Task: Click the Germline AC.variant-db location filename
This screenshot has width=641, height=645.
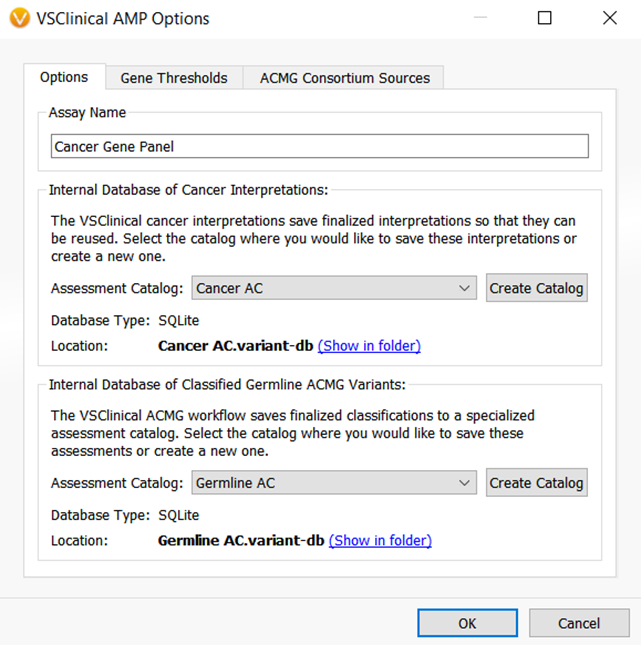Action: (x=241, y=541)
